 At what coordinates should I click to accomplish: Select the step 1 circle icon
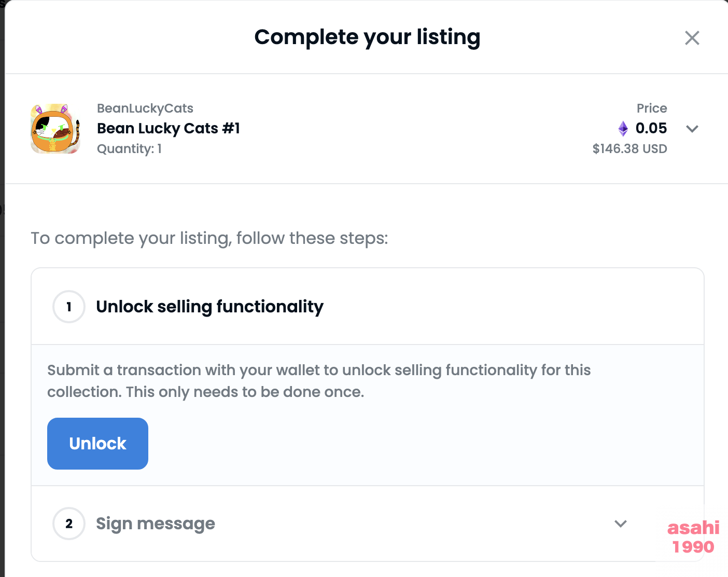click(69, 307)
